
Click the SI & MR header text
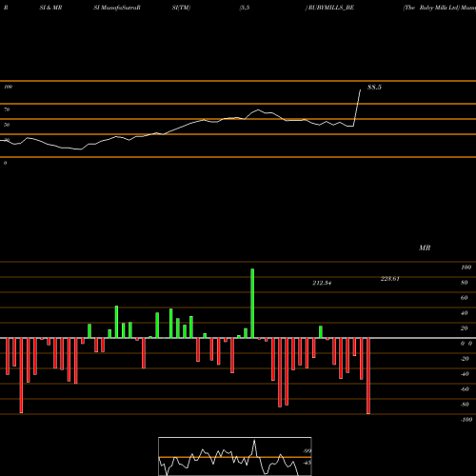pos(50,8)
